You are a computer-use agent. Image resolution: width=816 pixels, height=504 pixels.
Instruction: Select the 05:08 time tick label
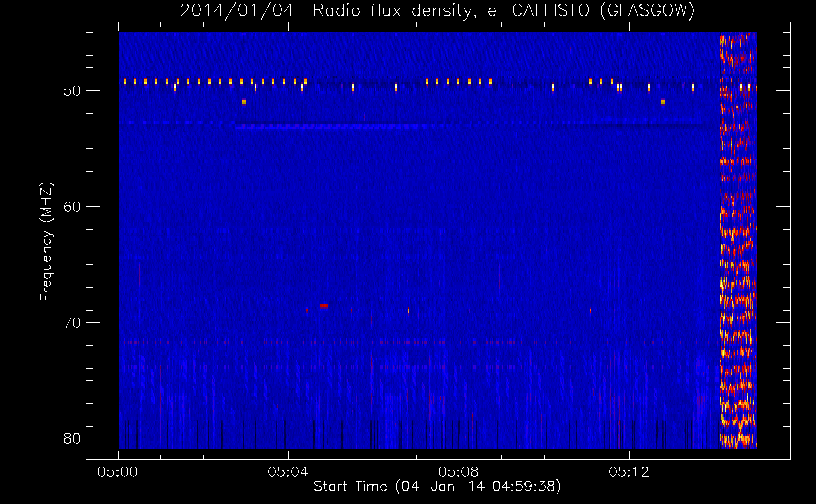[x=458, y=472]
